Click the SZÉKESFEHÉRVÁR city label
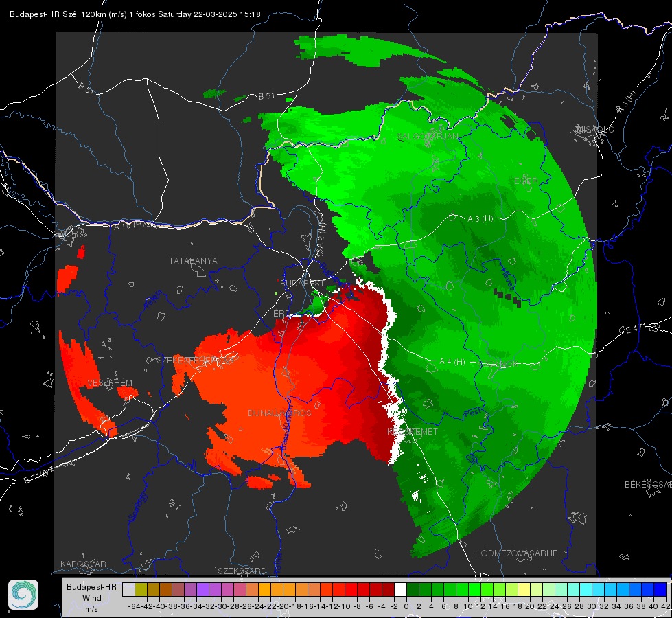 [x=196, y=360]
